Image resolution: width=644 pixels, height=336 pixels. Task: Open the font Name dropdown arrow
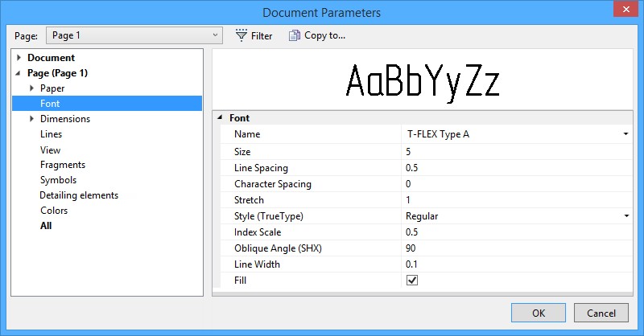[x=625, y=134]
